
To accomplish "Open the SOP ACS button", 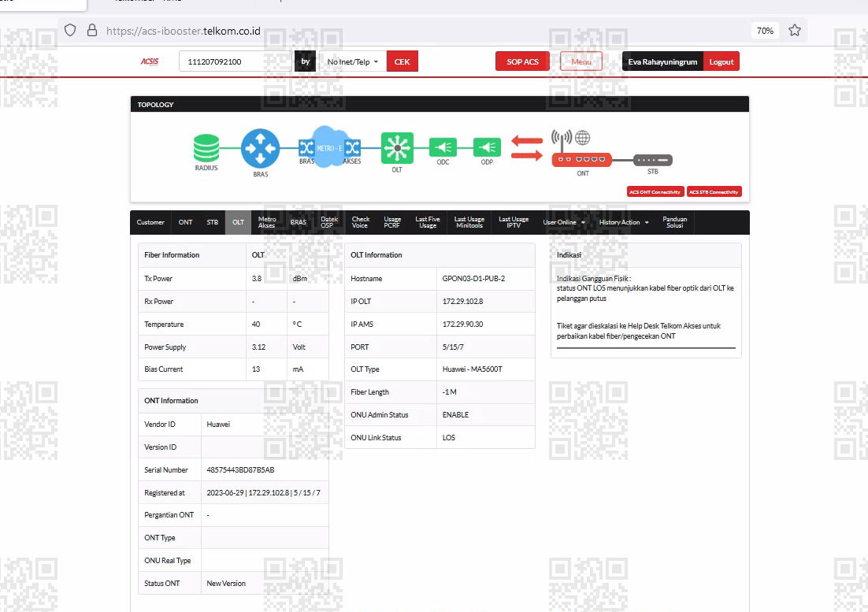I will [x=522, y=61].
